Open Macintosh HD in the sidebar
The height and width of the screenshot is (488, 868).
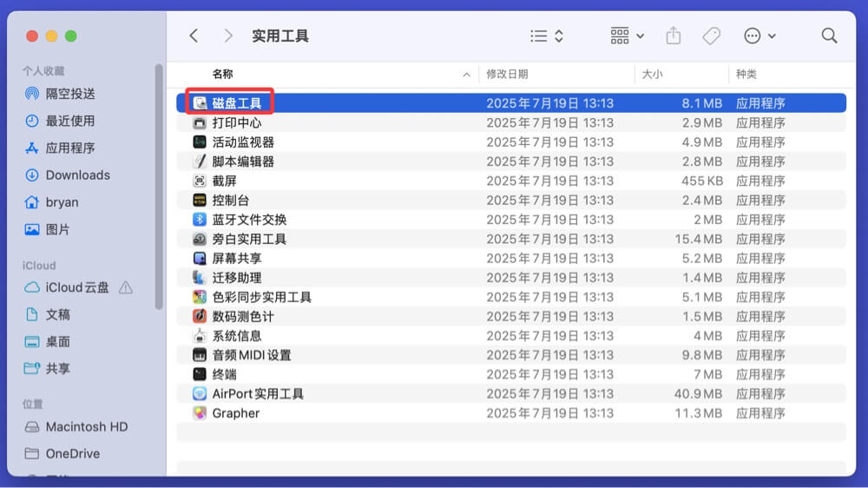click(x=76, y=427)
